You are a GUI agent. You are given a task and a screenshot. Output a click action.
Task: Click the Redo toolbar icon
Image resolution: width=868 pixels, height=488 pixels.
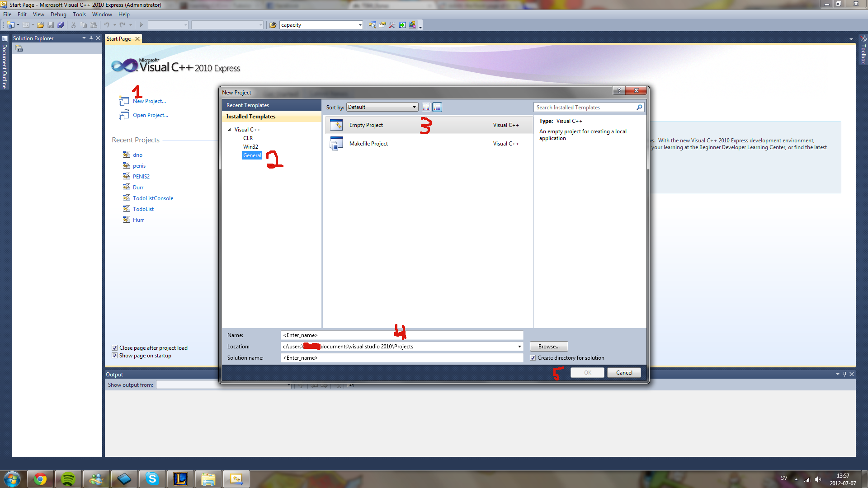(x=122, y=25)
